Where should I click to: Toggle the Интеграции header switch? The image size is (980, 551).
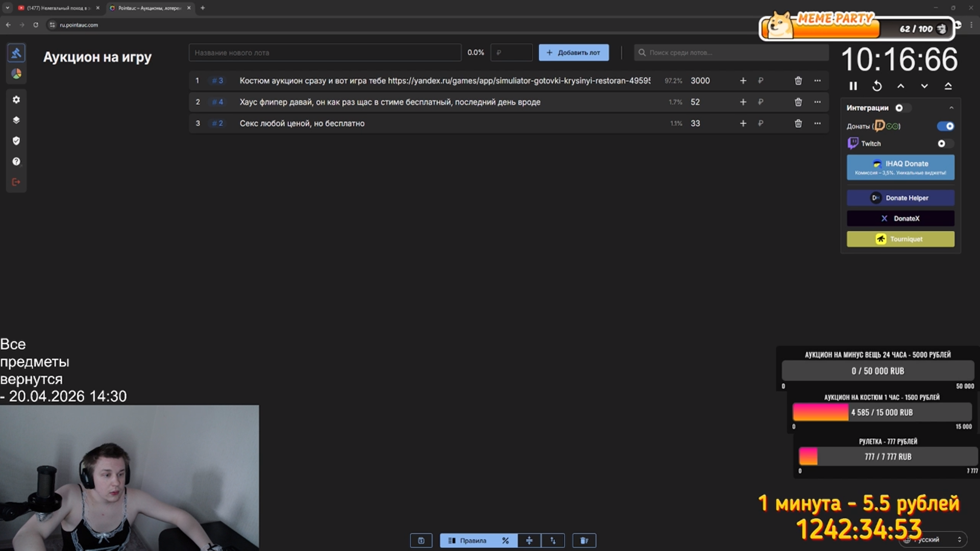pyautogui.click(x=902, y=108)
